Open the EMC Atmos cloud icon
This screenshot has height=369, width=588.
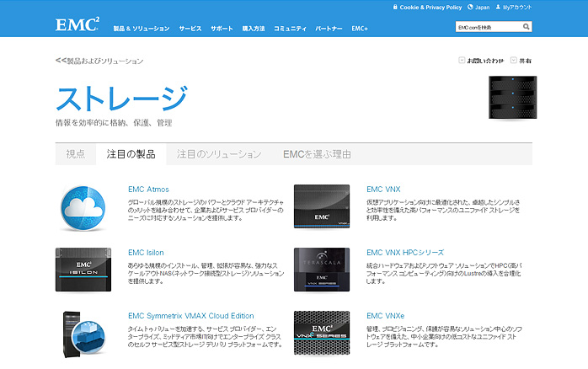pos(83,208)
